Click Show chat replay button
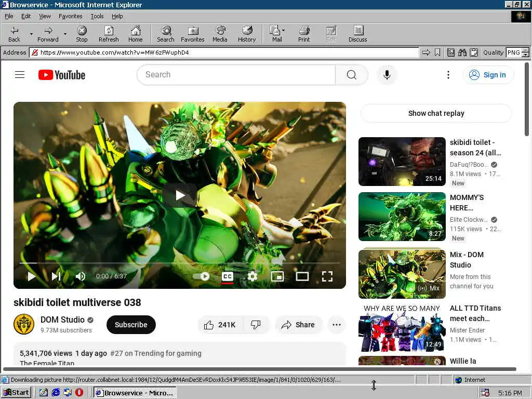532x399 pixels. pos(436,113)
